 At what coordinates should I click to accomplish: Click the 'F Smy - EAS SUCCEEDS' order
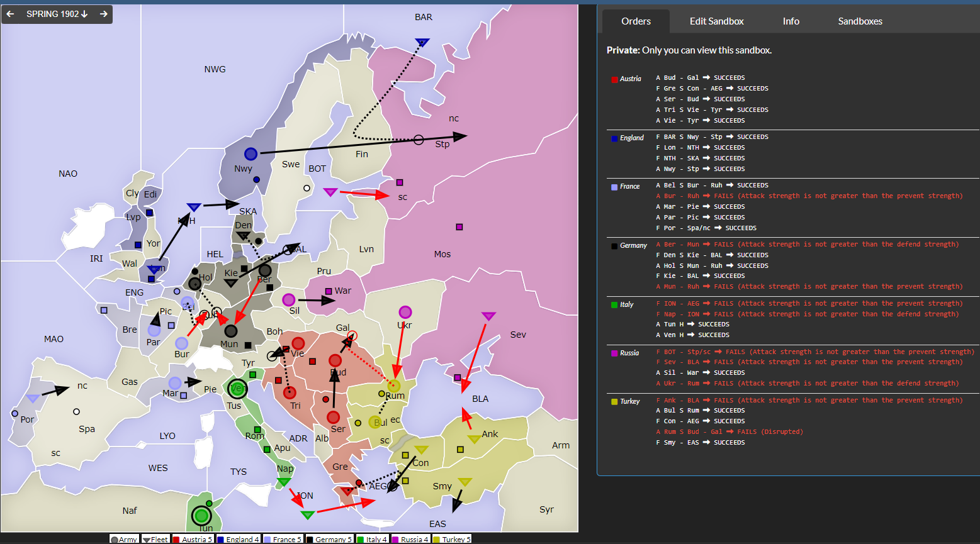[700, 443]
